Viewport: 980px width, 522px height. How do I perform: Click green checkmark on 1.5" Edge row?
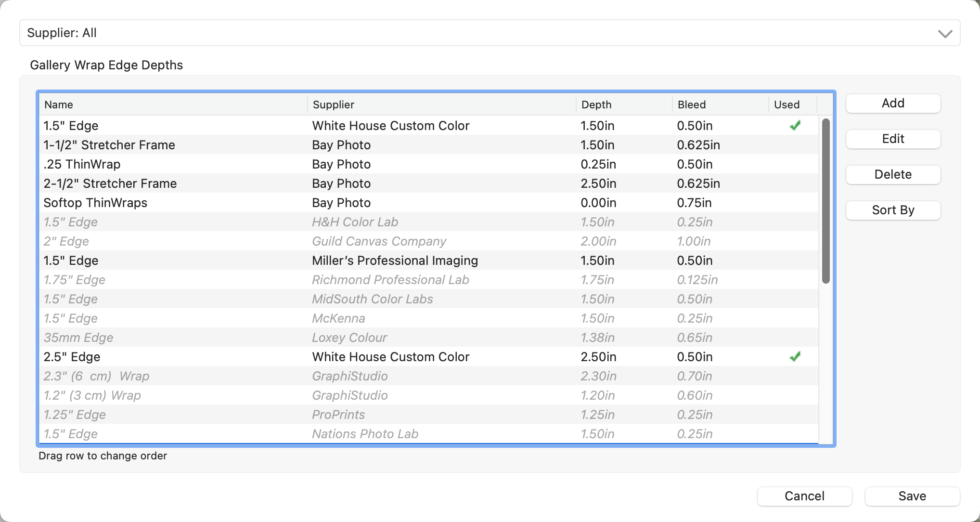click(x=795, y=126)
